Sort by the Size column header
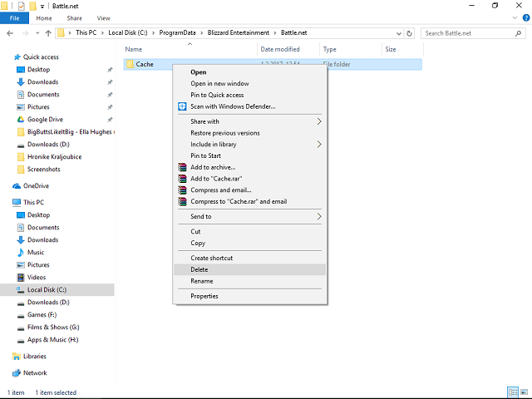Viewport: 532px width, 399px height. (x=402, y=49)
